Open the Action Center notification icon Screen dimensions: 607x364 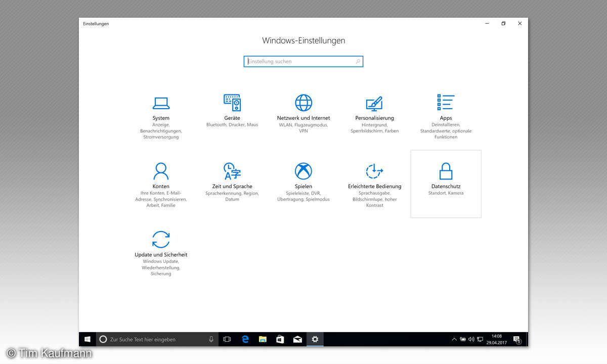[516, 339]
